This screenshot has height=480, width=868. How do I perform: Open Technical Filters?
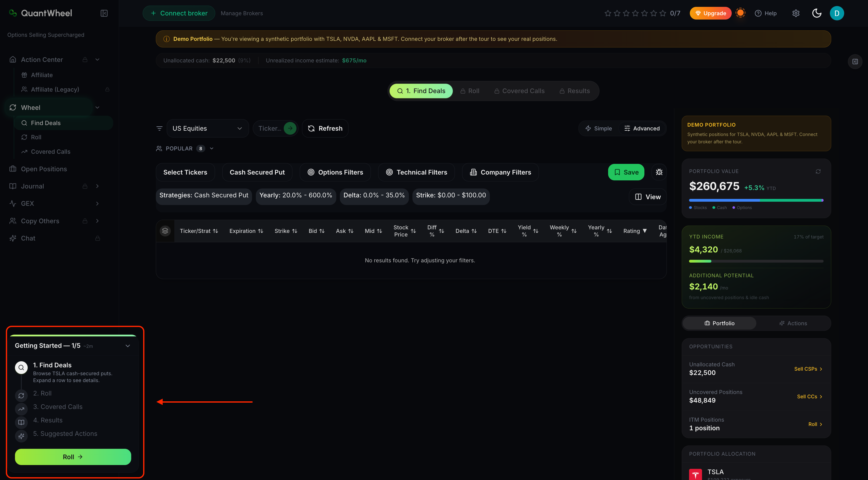point(416,172)
